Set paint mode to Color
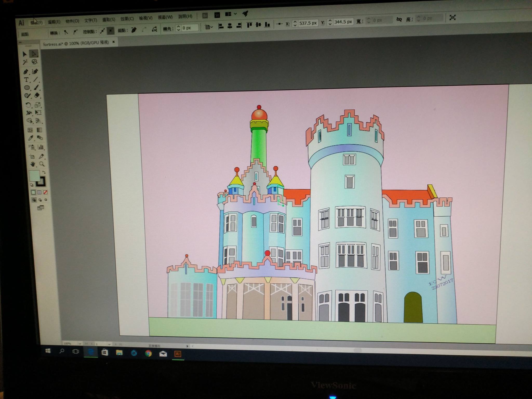 (33, 192)
